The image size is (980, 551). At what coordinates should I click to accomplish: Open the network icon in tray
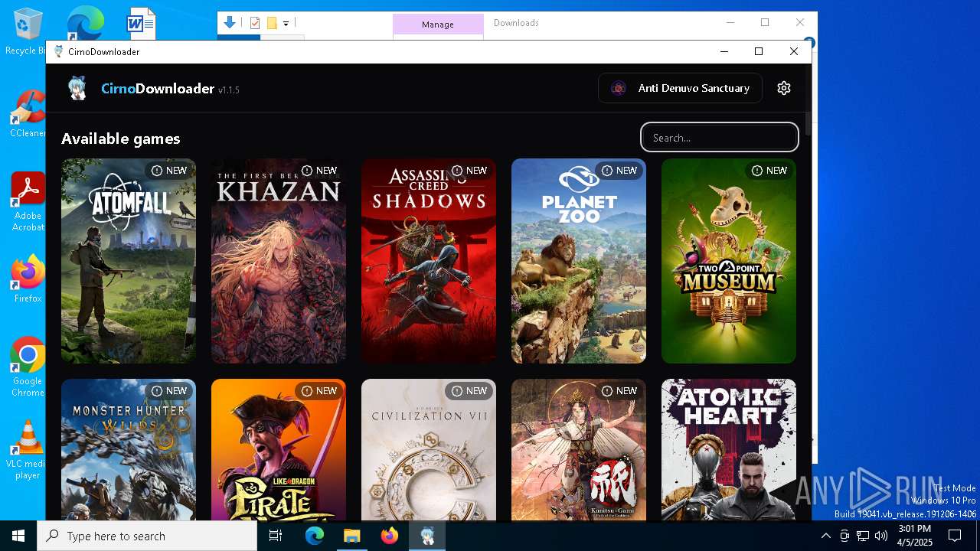pyautogui.click(x=863, y=536)
